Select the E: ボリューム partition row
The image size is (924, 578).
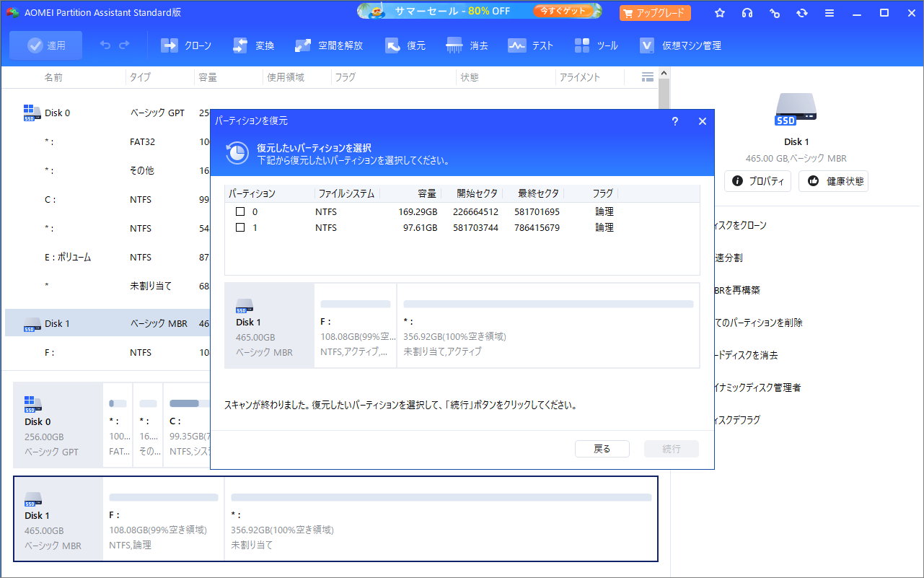coord(108,257)
